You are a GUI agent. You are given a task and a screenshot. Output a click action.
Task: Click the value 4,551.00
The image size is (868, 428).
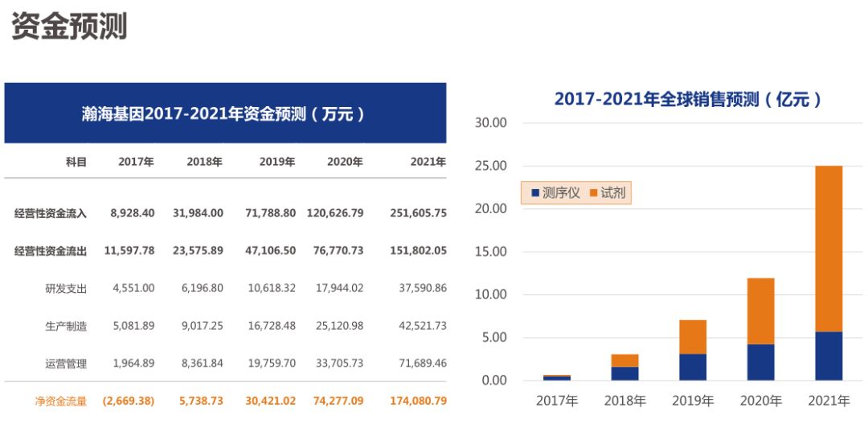[133, 289]
